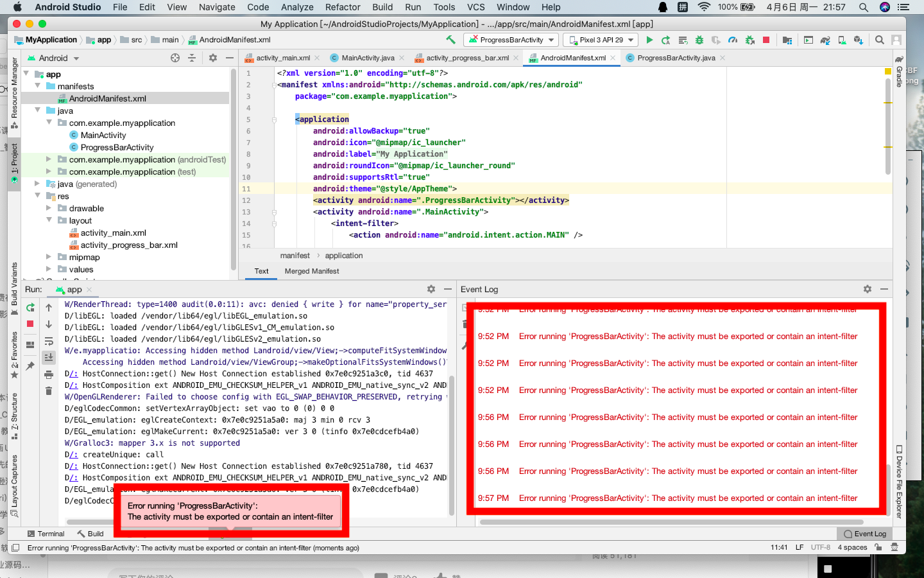
Task: Click 'application' in editor breadcrumb
Action: point(344,256)
